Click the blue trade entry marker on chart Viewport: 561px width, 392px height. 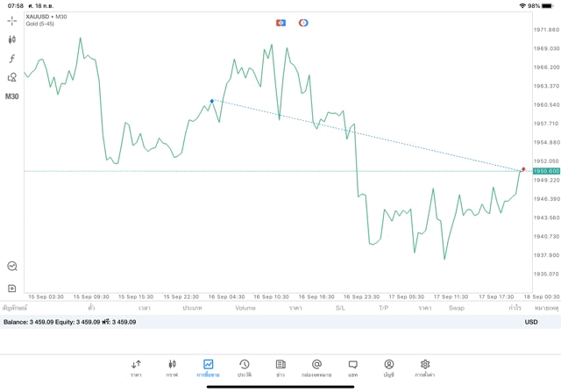tap(212, 101)
